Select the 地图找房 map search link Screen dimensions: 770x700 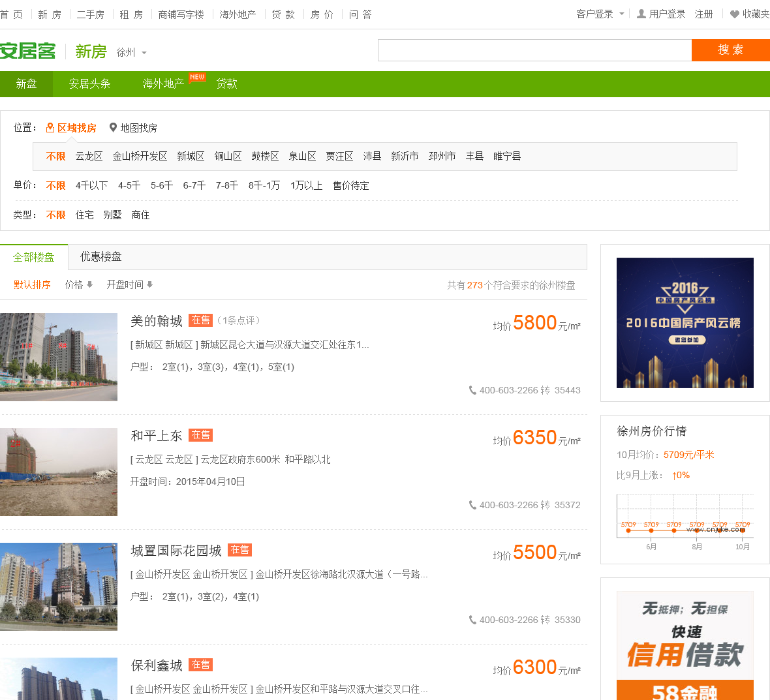click(138, 128)
